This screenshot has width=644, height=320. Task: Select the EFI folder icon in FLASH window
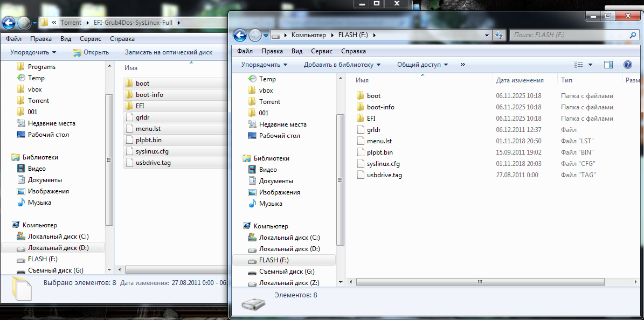pos(361,119)
